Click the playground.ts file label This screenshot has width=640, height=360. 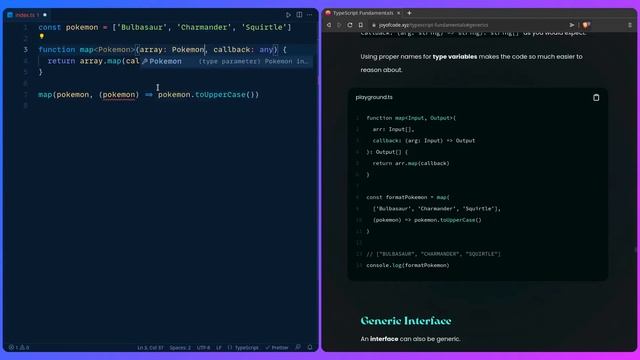tap(374, 97)
